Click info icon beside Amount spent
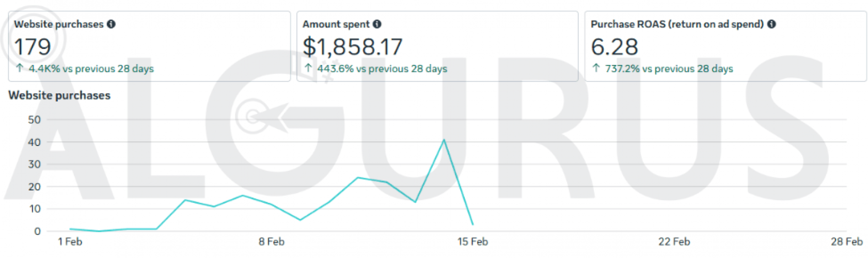Screen dimensions: 868x258 377,24
